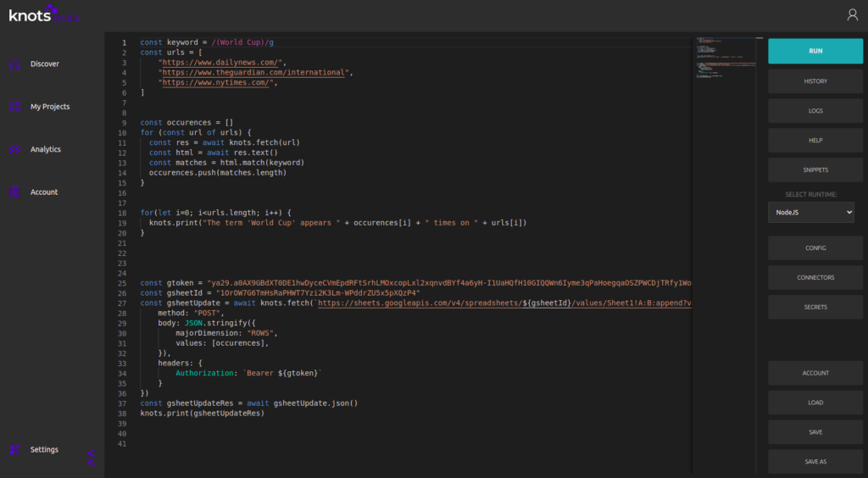Click 'const matches = html.match(keyword)' line

point(226,163)
